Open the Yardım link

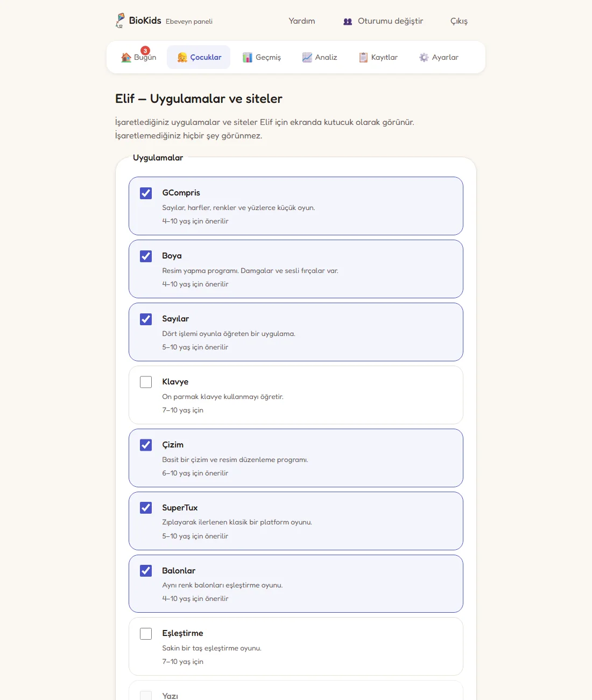pos(302,21)
